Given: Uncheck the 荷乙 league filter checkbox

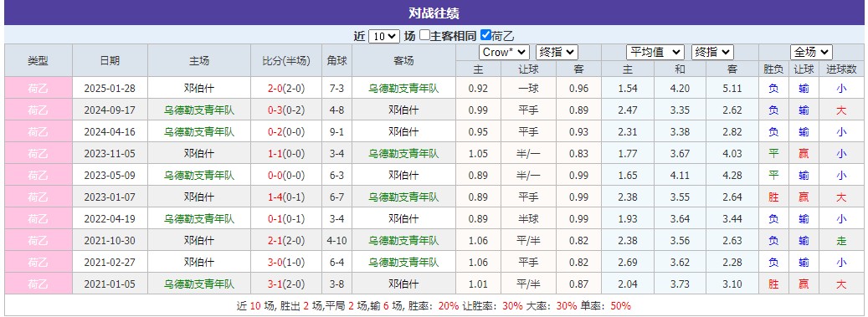Looking at the screenshot, I should click(x=485, y=35).
